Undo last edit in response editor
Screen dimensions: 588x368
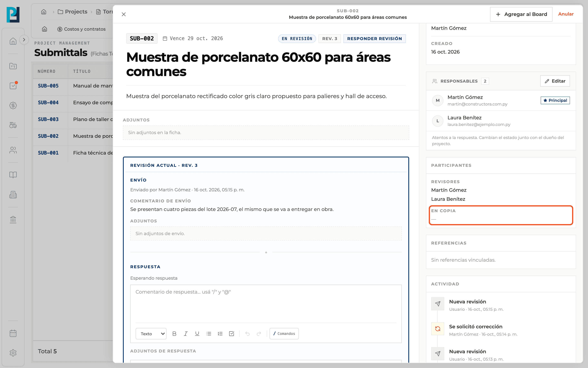click(247, 334)
